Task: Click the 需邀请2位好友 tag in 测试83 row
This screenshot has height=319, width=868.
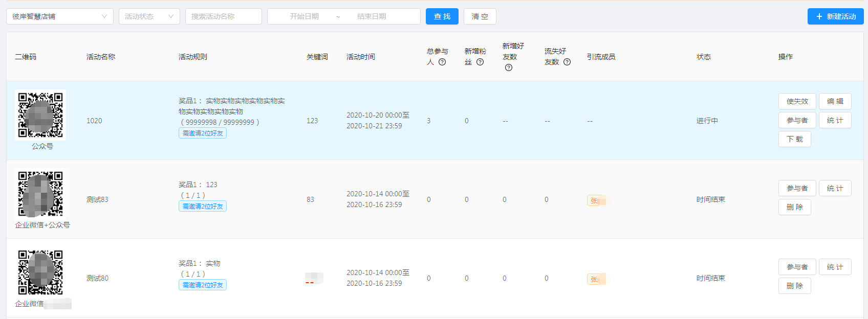Action: click(x=203, y=206)
